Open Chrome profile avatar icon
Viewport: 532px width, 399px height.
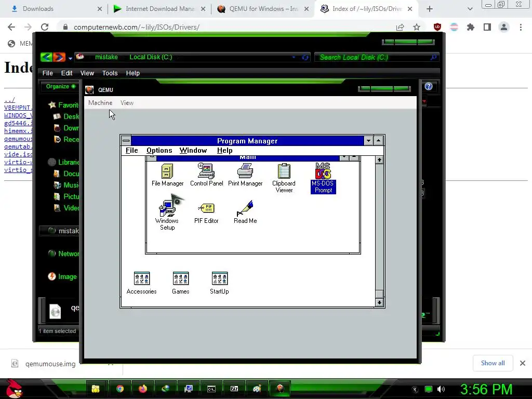click(504, 27)
